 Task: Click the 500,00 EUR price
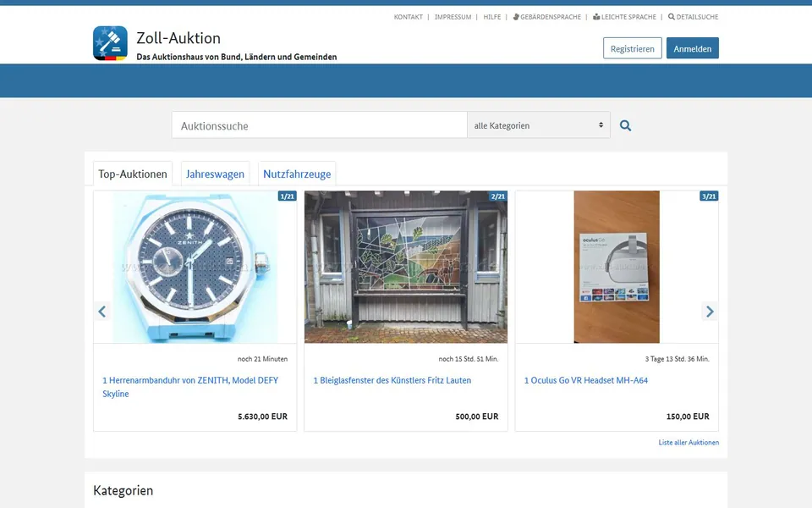pyautogui.click(x=477, y=417)
